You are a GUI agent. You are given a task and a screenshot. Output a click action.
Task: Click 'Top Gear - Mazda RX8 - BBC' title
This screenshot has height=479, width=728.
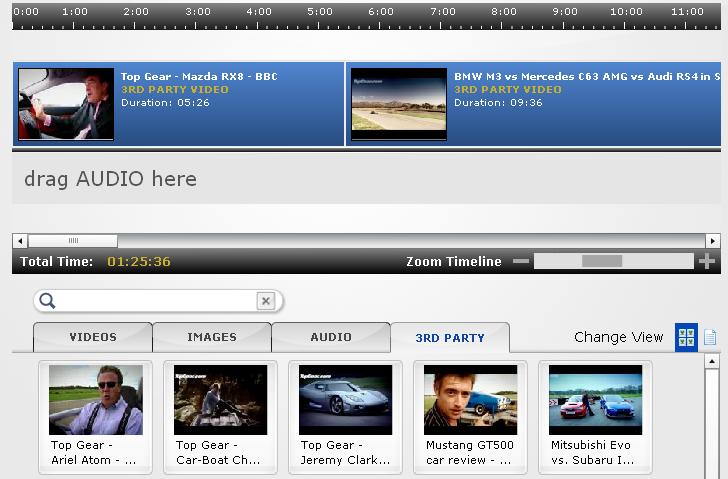(199, 76)
